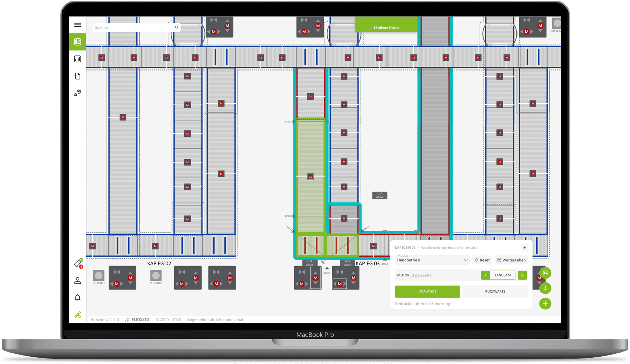Click the locate target icon in control panel
Image resolution: width=630 pixels, height=364 pixels.
click(524, 248)
